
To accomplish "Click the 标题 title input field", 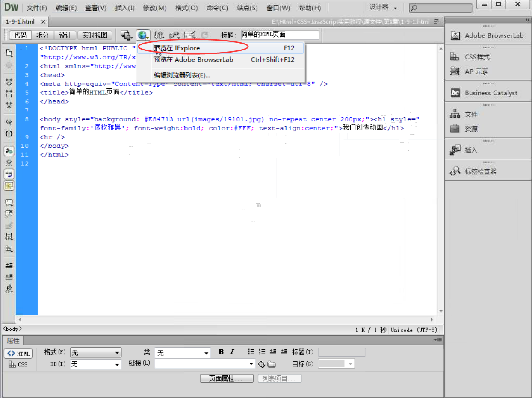I will 280,35.
